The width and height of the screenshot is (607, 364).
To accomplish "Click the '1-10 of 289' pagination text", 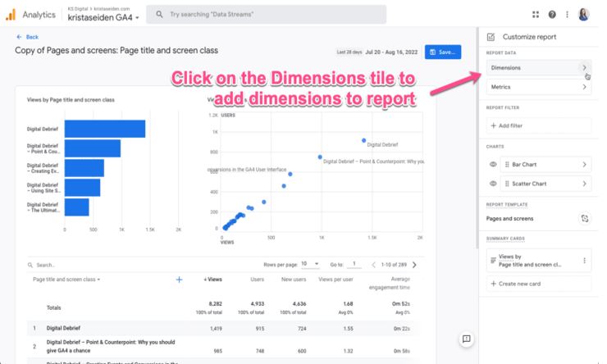I will (x=394, y=265).
